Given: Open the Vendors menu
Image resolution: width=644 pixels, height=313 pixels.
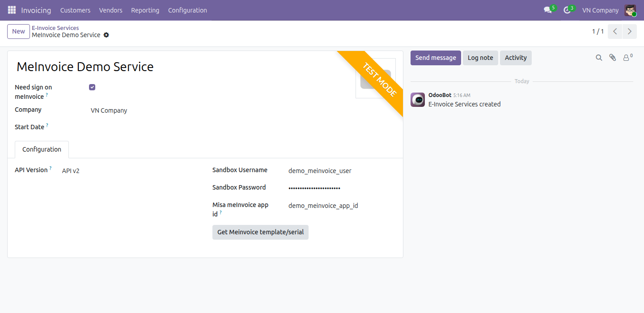Looking at the screenshot, I should tap(110, 10).
